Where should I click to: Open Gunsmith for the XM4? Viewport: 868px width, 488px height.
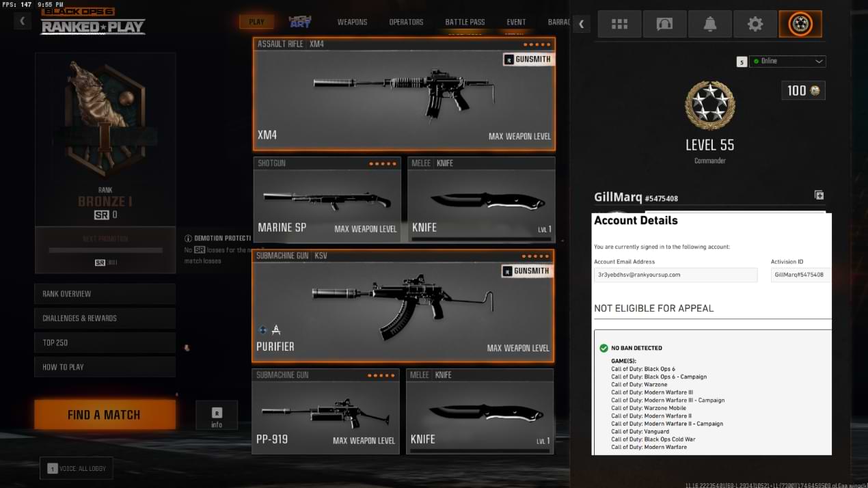527,59
